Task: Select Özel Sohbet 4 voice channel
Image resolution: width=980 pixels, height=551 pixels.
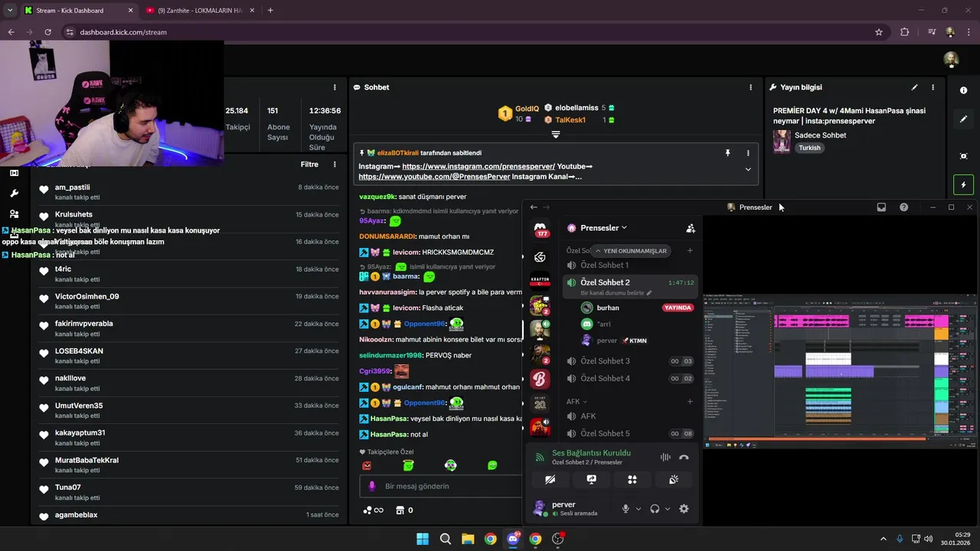Action: click(x=632, y=378)
